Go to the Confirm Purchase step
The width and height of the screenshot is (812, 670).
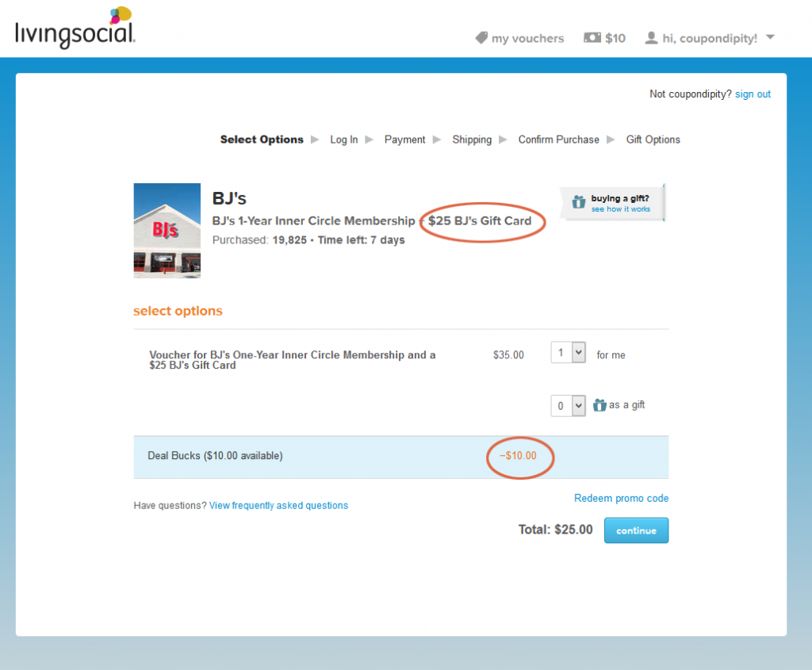558,140
